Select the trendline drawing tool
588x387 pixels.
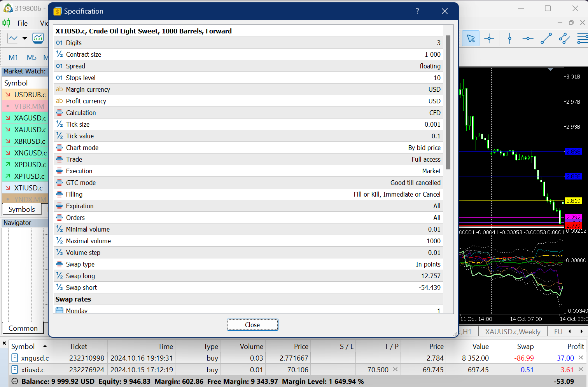pyautogui.click(x=546, y=38)
